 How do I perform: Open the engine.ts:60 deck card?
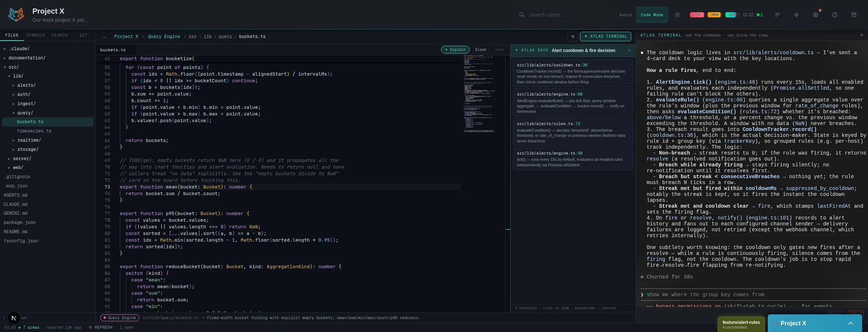tap(573, 103)
